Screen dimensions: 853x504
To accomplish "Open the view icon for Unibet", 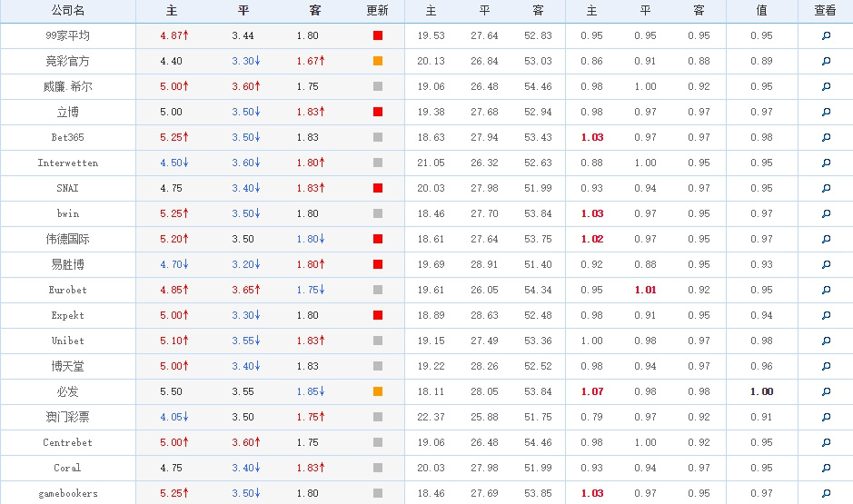I will point(826,341).
